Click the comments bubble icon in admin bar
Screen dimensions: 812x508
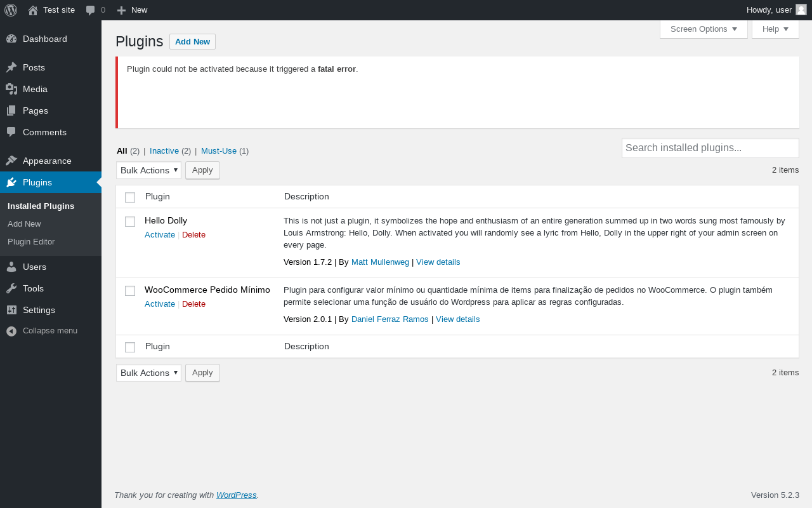click(91, 10)
